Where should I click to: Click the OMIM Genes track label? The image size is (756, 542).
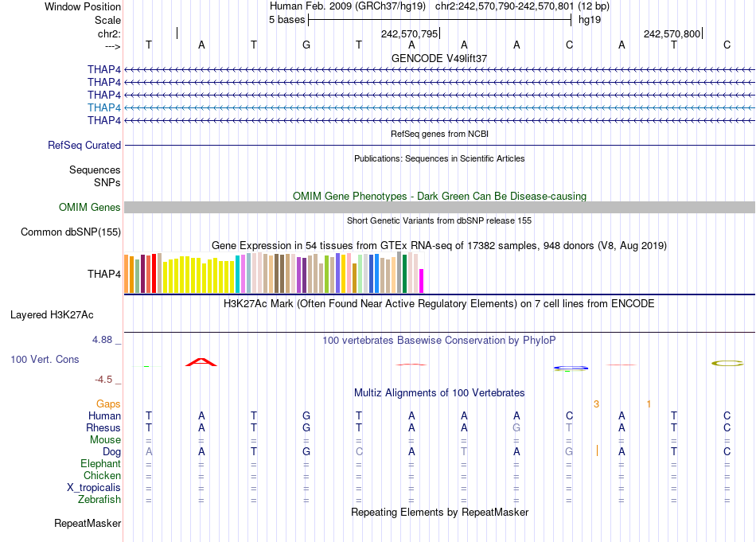(x=90, y=208)
